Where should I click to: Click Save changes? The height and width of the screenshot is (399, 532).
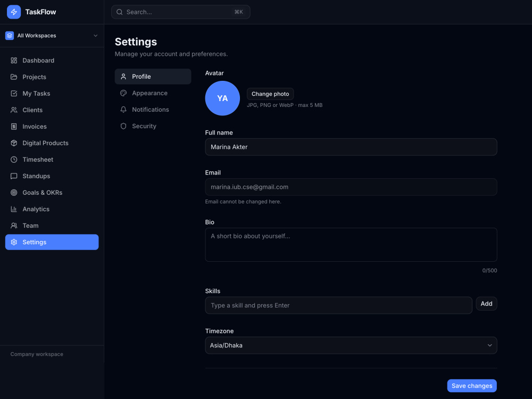(471, 386)
